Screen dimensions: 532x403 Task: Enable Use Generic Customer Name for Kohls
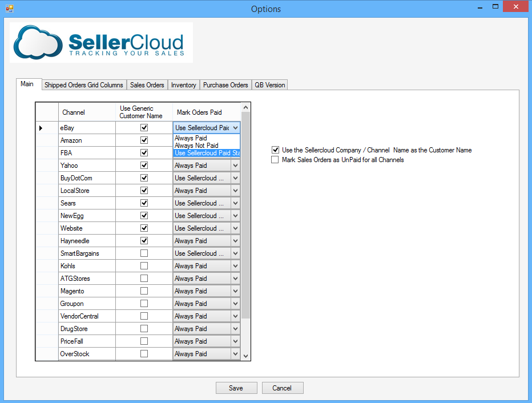pyautogui.click(x=144, y=265)
